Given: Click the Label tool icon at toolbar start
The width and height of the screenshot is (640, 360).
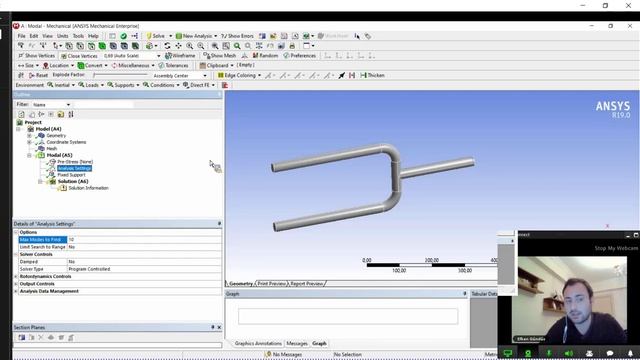Looking at the screenshot, I should pos(21,46).
